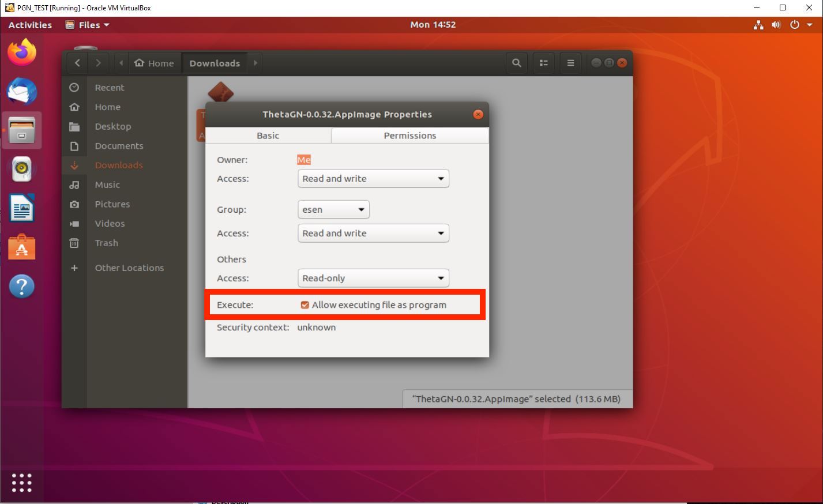Screen dimensions: 823x504
Task: Switch to the Permissions tab
Action: (410, 136)
